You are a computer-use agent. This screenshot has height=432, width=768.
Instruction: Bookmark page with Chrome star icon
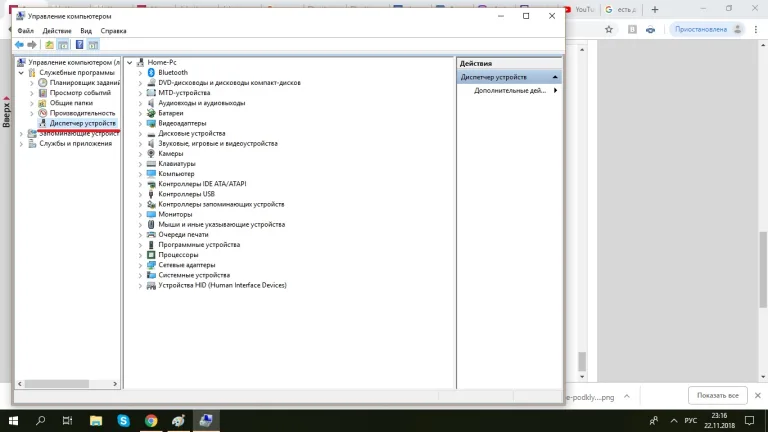tap(609, 29)
